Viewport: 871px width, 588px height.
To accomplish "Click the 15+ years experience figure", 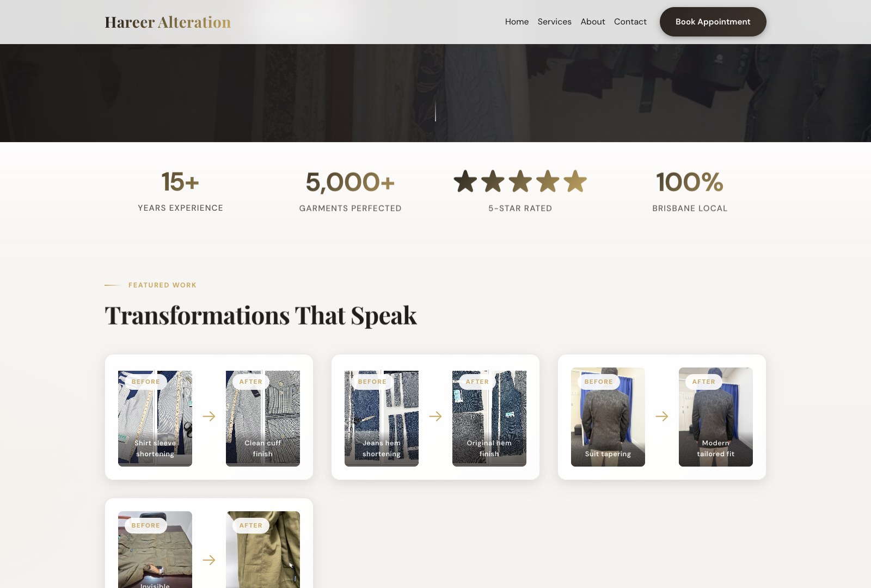I will point(180,182).
